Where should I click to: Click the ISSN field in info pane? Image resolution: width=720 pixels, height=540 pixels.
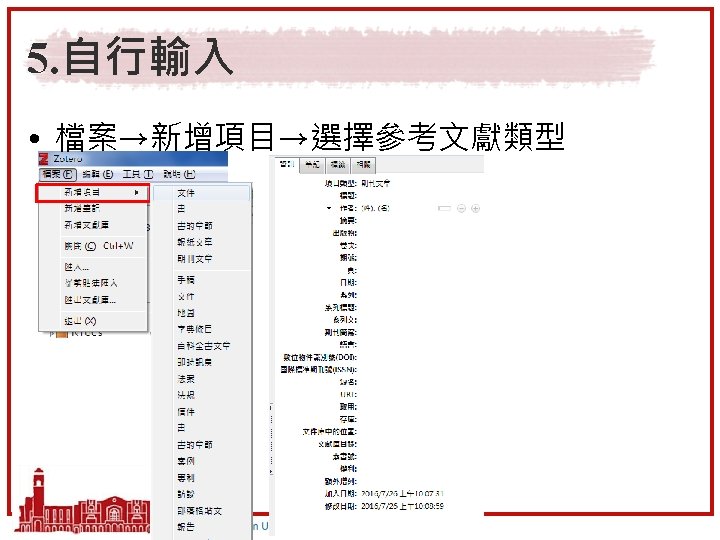click(420, 369)
